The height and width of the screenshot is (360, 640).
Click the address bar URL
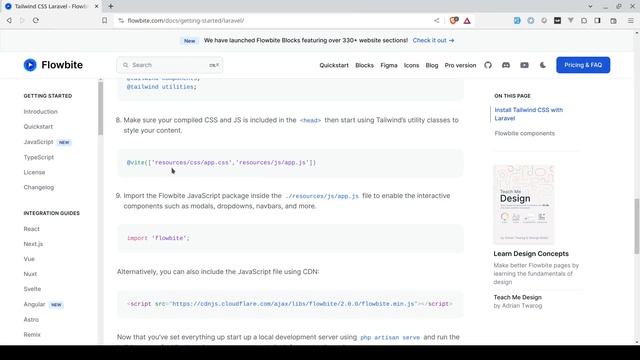[x=186, y=20]
